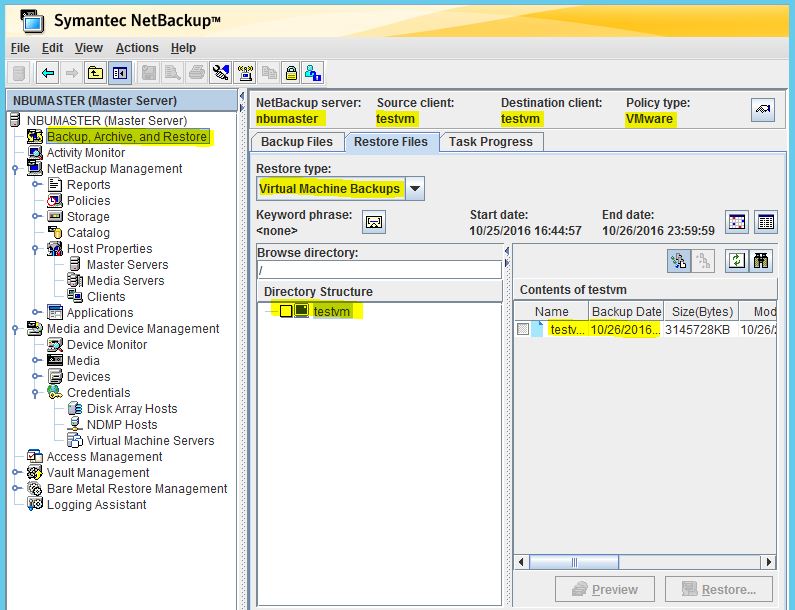Open the backup history table icon
This screenshot has height=610, width=795.
click(x=766, y=222)
